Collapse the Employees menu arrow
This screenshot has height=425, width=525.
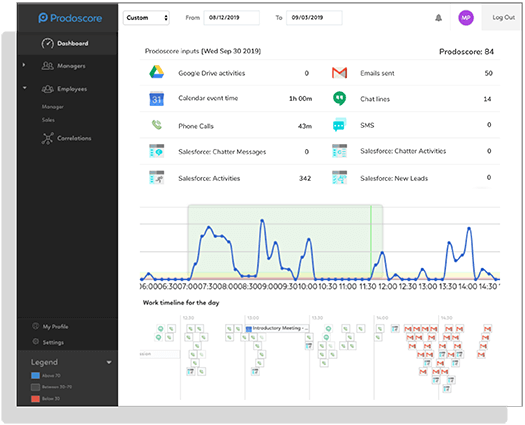coord(24,88)
